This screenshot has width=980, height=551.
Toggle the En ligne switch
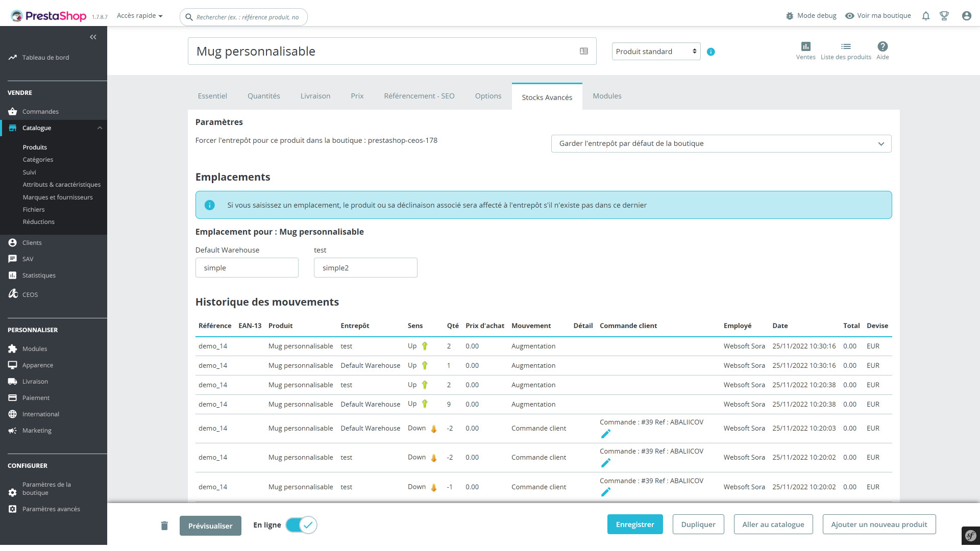pos(301,525)
